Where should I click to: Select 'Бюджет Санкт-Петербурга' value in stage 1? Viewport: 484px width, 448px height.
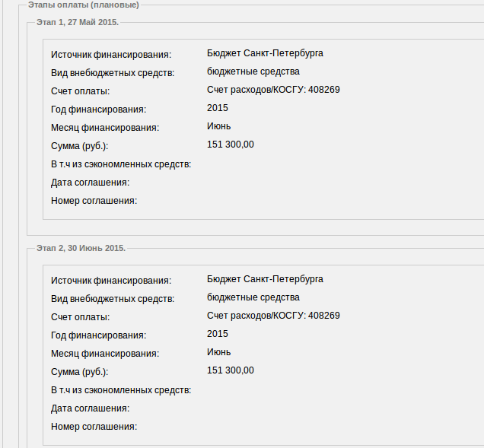tap(265, 53)
